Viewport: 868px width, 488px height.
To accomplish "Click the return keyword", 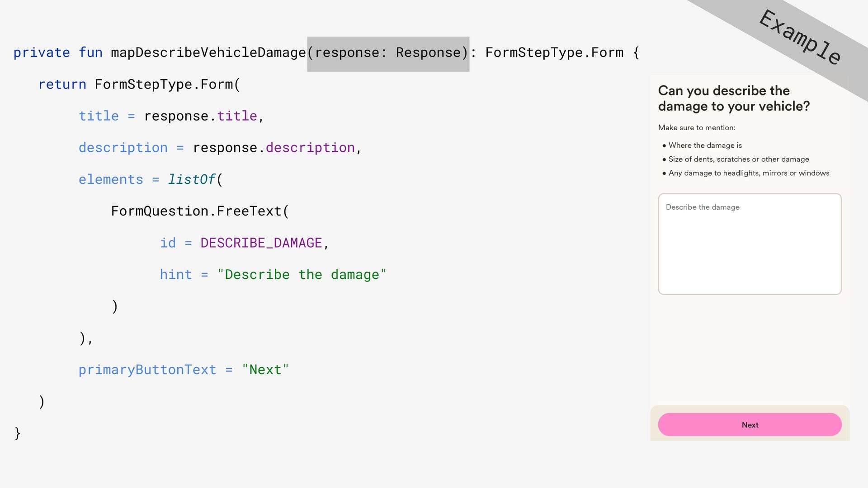I will pos(62,84).
